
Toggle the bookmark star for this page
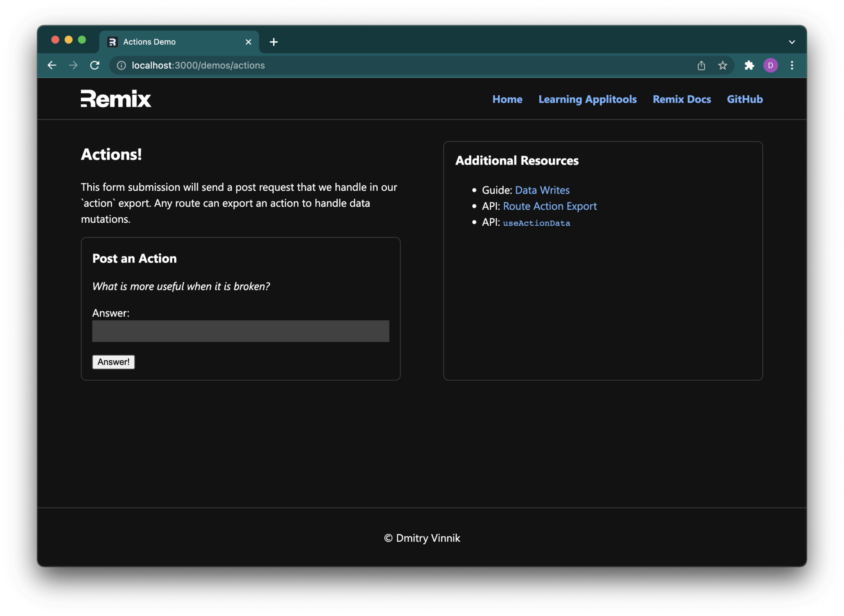pyautogui.click(x=723, y=65)
